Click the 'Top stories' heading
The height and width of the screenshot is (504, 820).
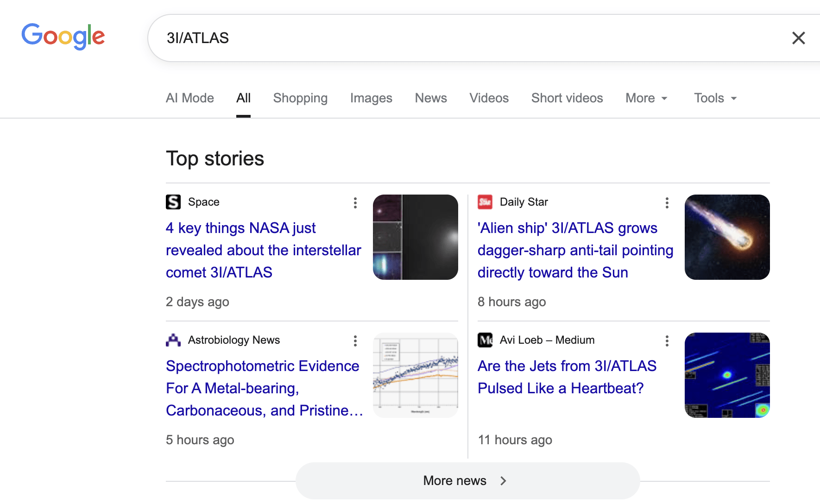pos(215,159)
